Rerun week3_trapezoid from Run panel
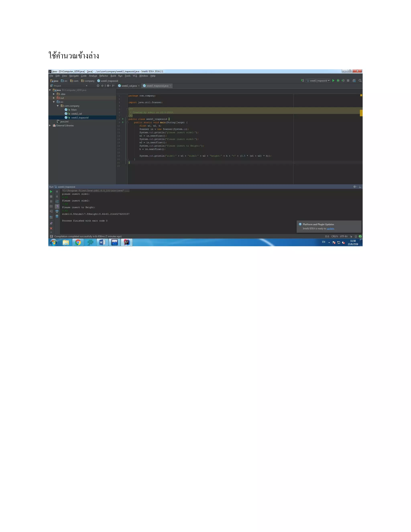This screenshot has height=532, width=411. click(x=51, y=192)
